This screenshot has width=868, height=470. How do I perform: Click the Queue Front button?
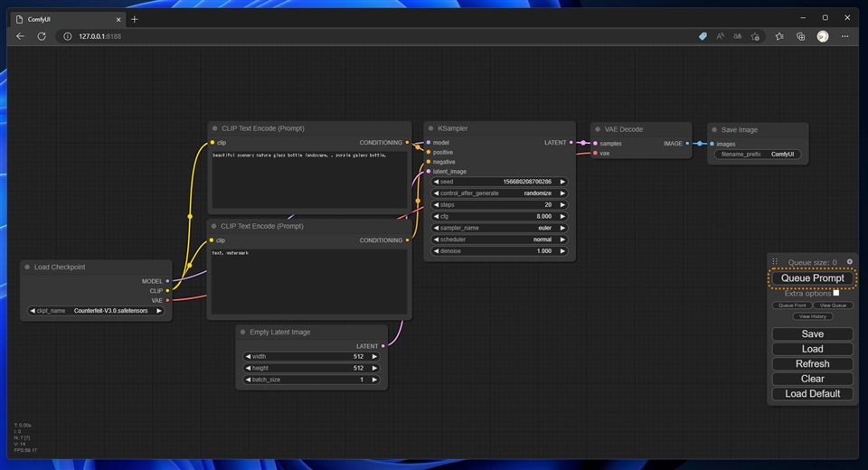792,305
